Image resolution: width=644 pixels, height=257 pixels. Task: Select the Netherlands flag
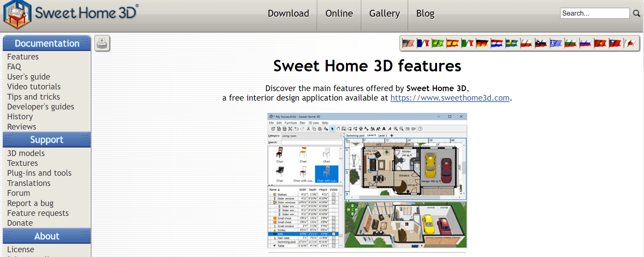(x=497, y=44)
